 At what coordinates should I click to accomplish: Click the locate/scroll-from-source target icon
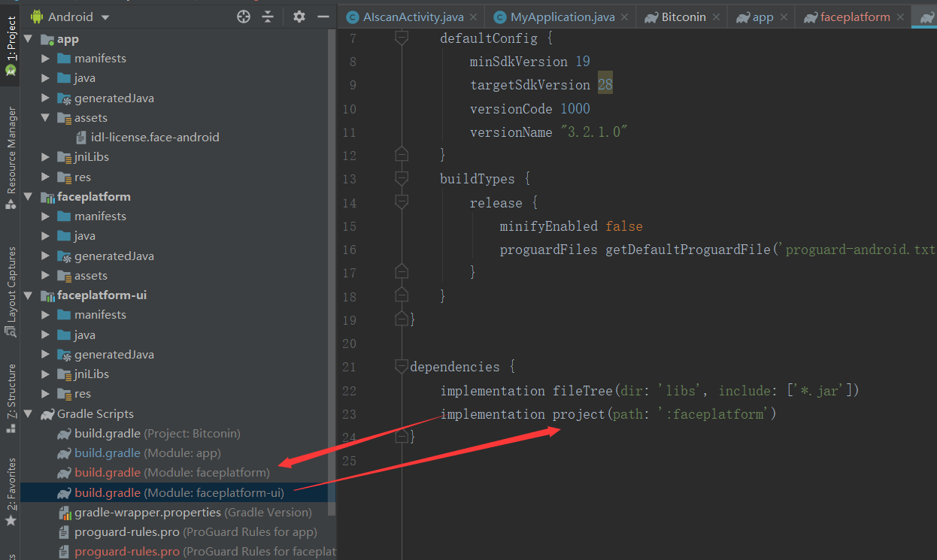pos(244,17)
